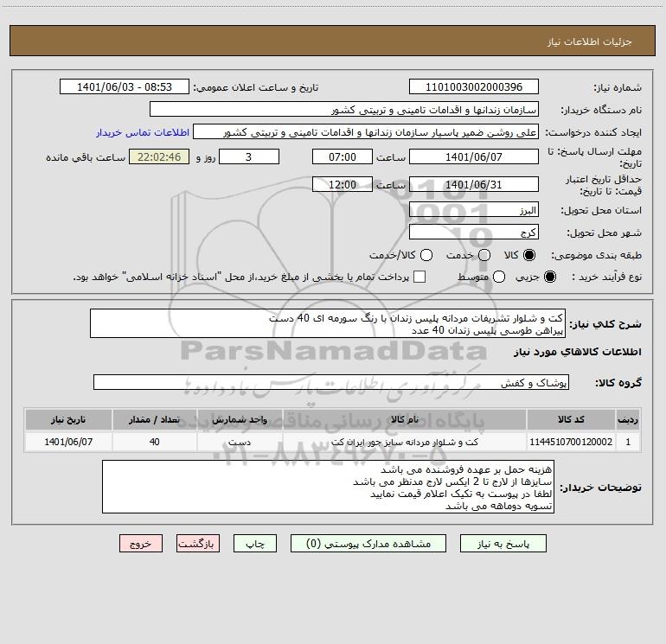Screen dimensions: 666x644
Task: Click delivery province field البرز
Action: tap(474, 209)
